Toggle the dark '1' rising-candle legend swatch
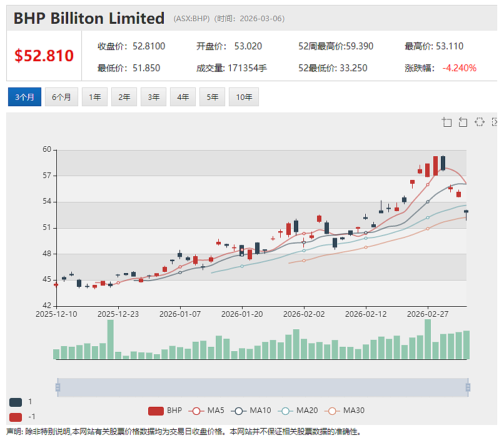Viewport: 504px width, 443px height. click(16, 402)
